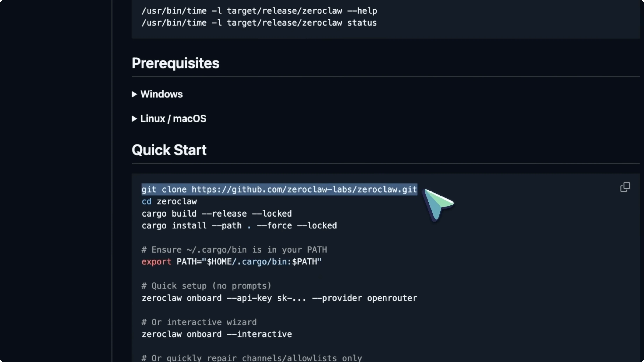Click the Prerequisites heading
Screen dimensions: 644x362
pyautogui.click(x=175, y=63)
